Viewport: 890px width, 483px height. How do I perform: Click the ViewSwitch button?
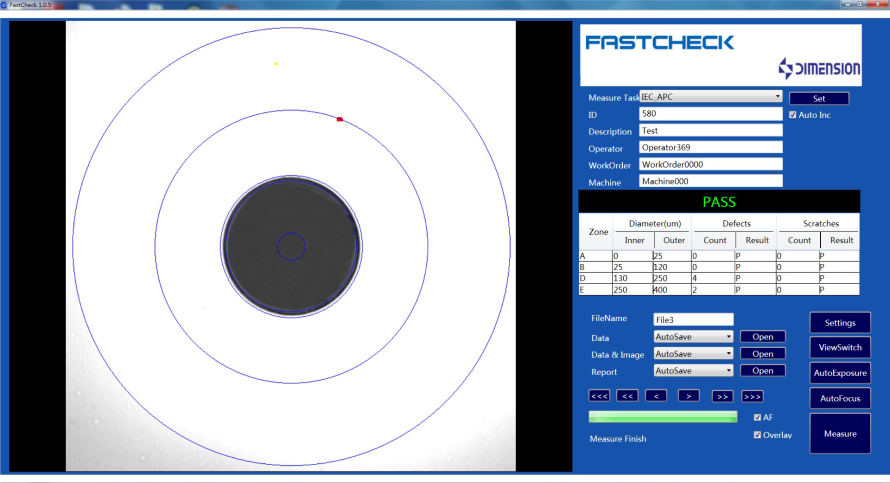[x=839, y=347]
